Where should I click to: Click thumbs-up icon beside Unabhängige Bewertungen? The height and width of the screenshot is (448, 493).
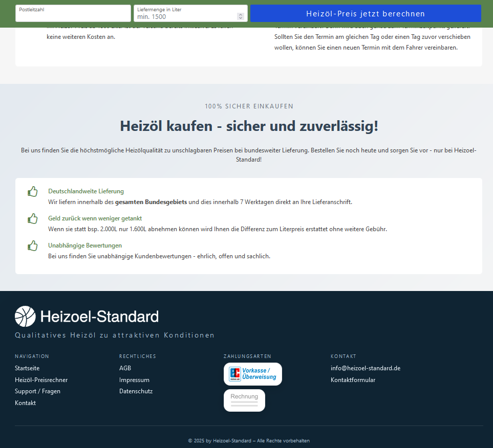pos(33,246)
